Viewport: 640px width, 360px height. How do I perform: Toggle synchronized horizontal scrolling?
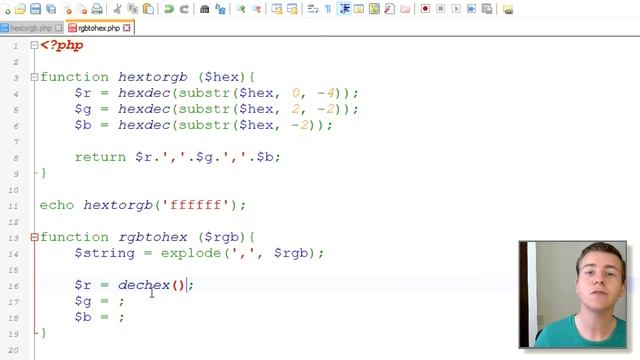292,9
